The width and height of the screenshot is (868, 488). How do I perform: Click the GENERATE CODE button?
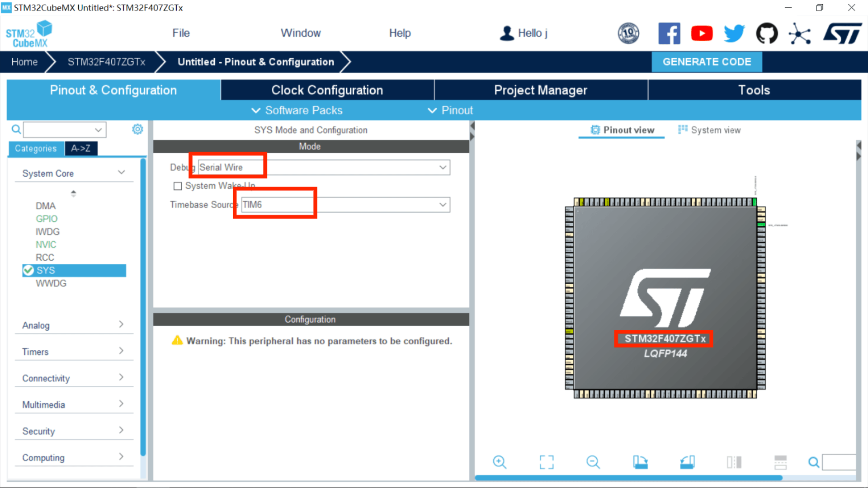(x=707, y=62)
